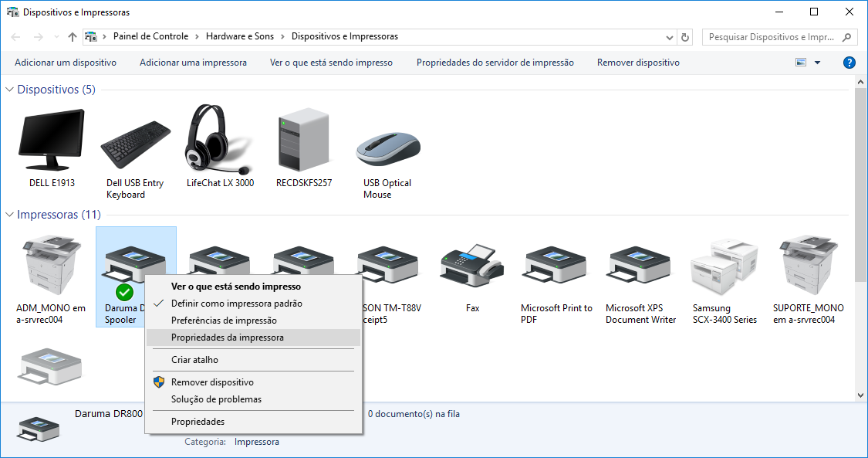Viewport: 868px width, 458px height.
Task: Click Dispositivos e Impressoras breadcrumb
Action: (345, 36)
